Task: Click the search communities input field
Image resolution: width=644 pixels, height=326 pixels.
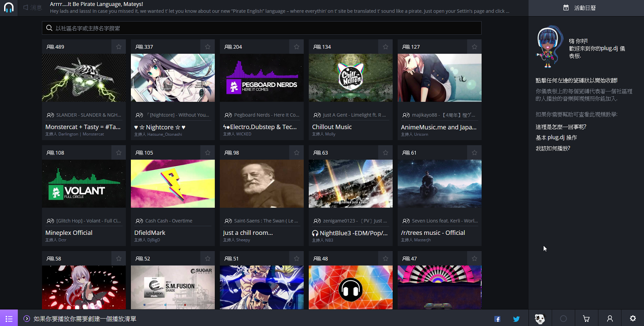Action: [262, 28]
